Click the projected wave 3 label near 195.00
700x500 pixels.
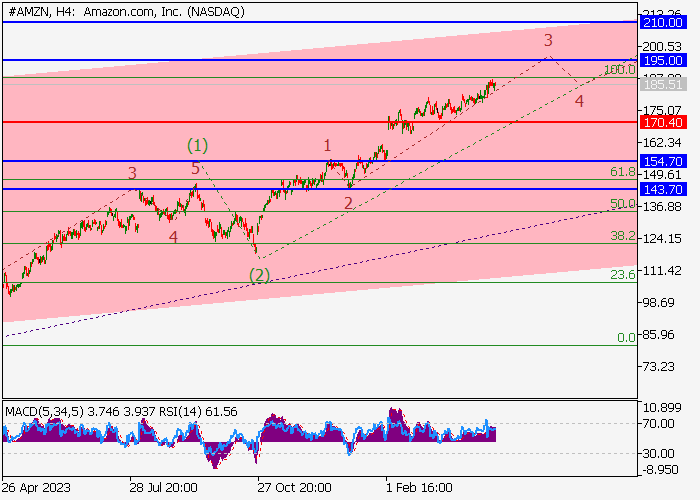(548, 40)
